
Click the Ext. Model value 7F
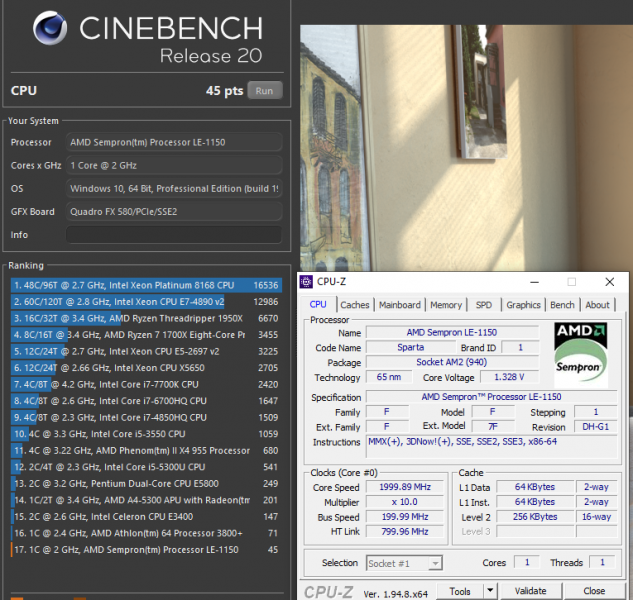tap(493, 426)
